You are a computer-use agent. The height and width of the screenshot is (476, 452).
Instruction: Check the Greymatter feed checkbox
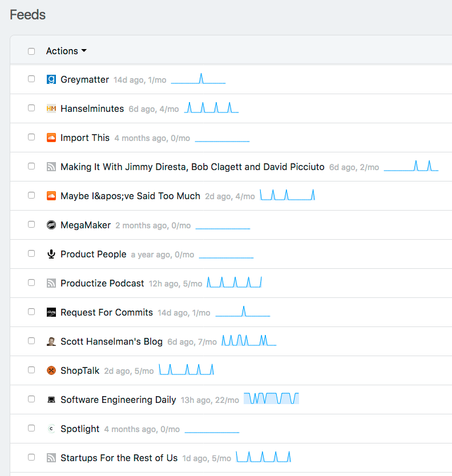pyautogui.click(x=31, y=79)
